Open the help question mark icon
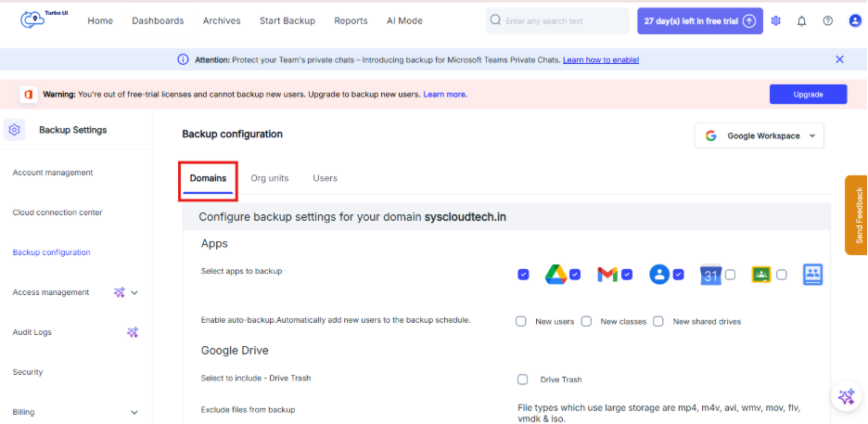The image size is (868, 424). (x=827, y=21)
